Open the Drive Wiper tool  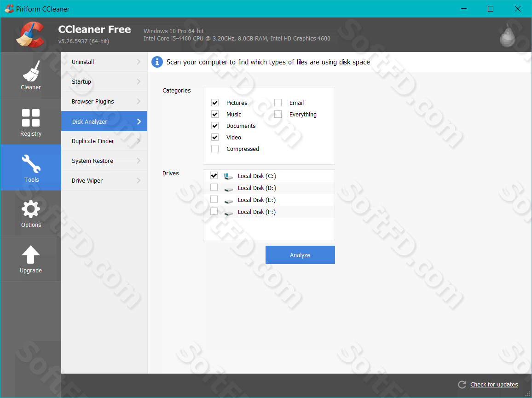coord(104,180)
